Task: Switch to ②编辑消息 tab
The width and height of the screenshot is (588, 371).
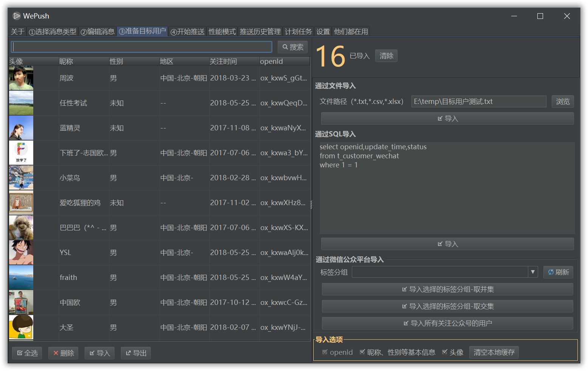Action: coord(97,32)
